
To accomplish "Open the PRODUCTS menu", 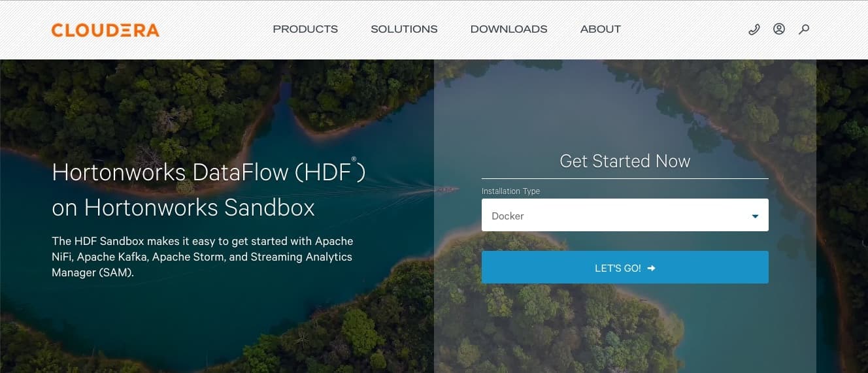I will coord(305,29).
